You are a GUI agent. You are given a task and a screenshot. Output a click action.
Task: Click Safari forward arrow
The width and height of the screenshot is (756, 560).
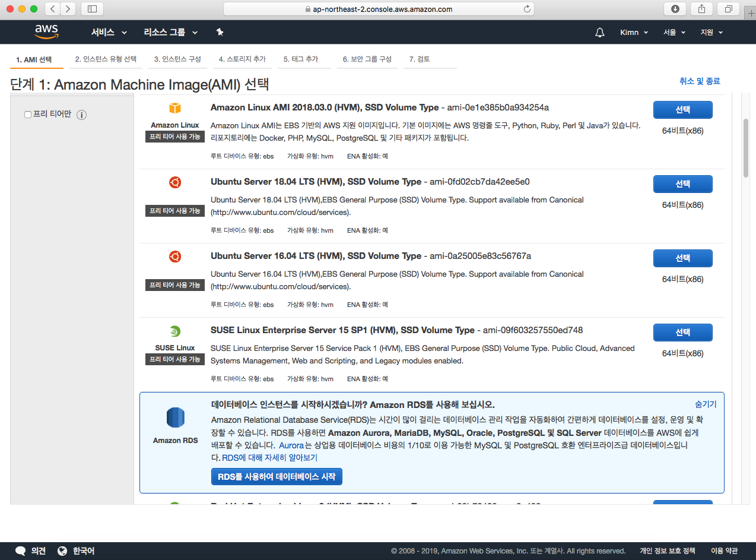pos(68,9)
